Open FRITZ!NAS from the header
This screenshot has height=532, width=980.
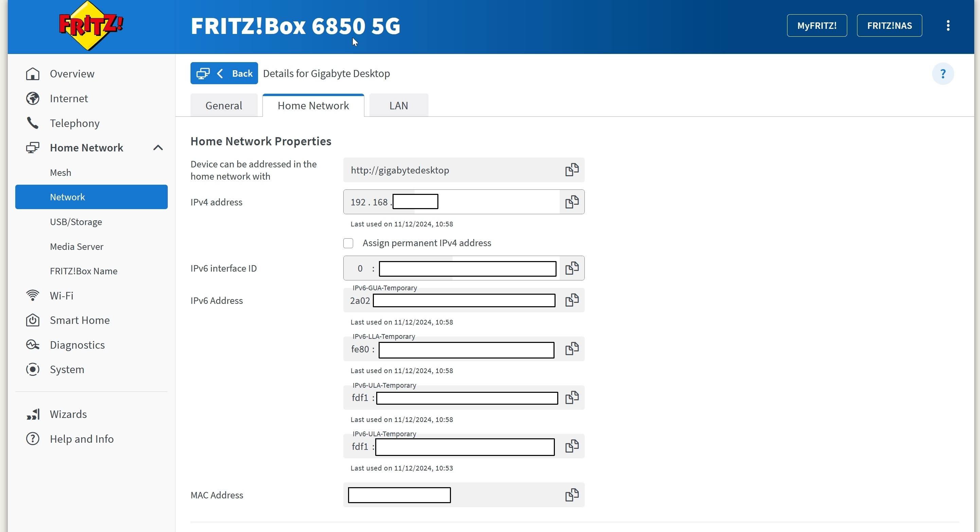889,25
